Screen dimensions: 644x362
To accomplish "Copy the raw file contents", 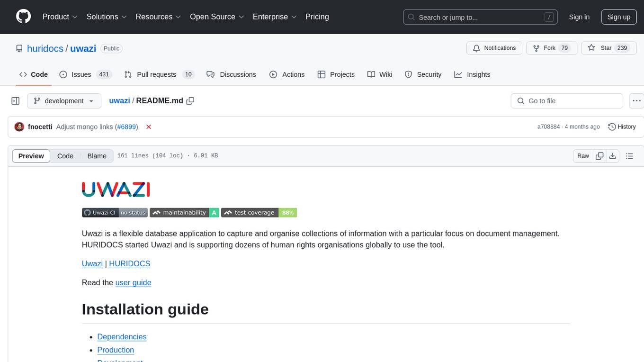I will coord(599,156).
